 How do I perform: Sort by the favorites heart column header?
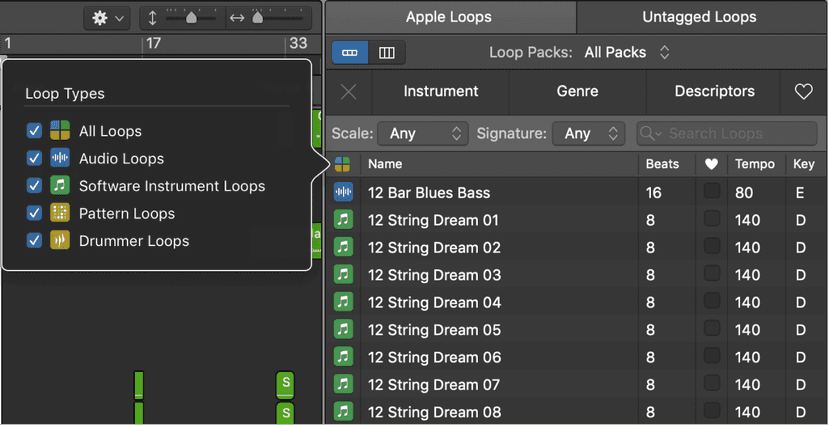(711, 164)
